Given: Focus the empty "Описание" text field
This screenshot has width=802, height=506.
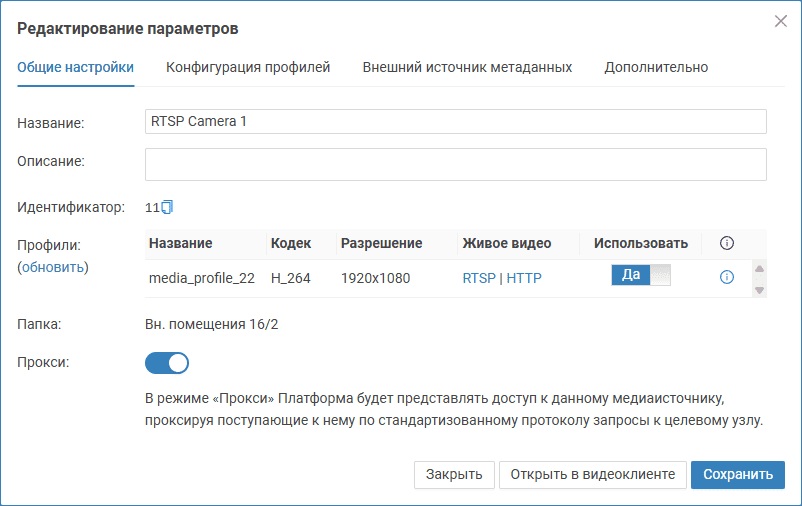Looking at the screenshot, I should click(455, 164).
